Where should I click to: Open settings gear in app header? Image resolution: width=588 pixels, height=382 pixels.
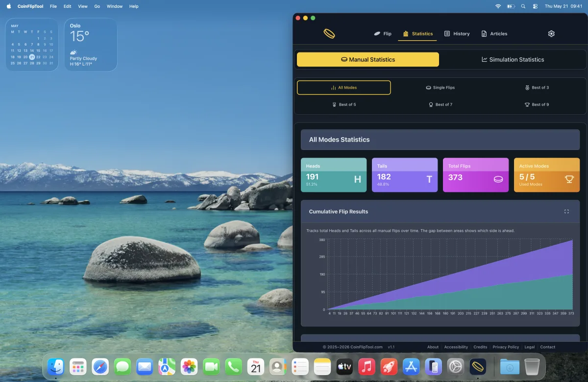coord(551,34)
